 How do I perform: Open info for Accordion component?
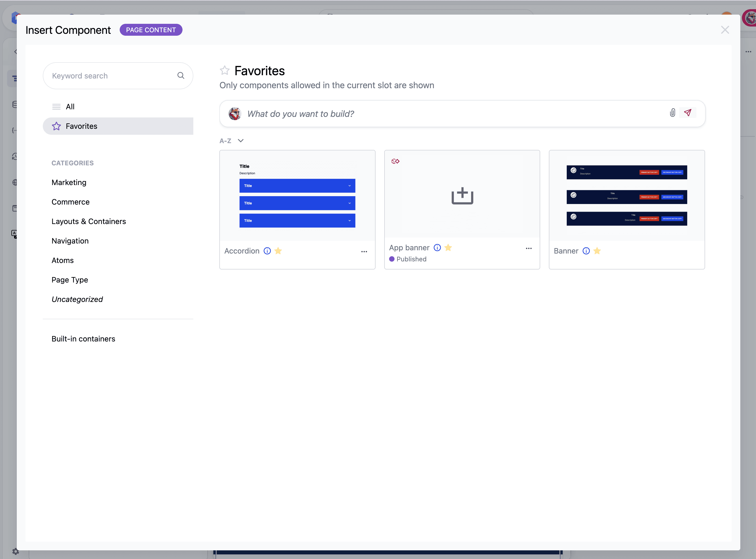pyautogui.click(x=267, y=251)
